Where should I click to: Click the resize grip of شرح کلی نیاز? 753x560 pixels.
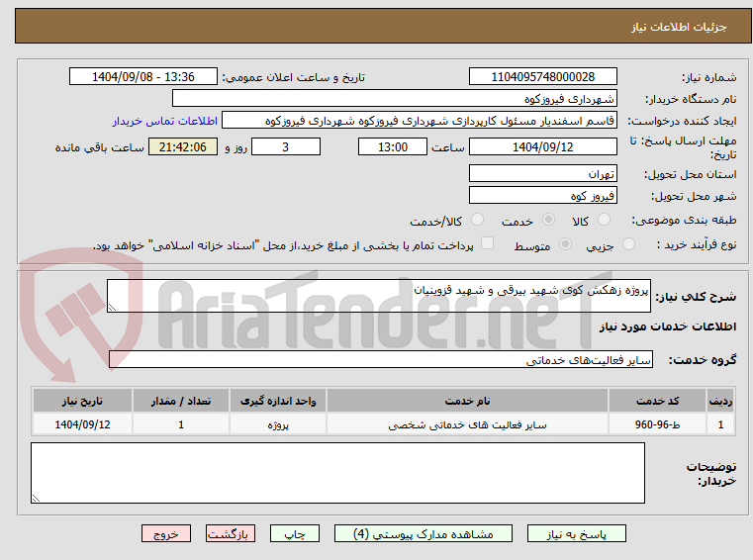point(112,308)
